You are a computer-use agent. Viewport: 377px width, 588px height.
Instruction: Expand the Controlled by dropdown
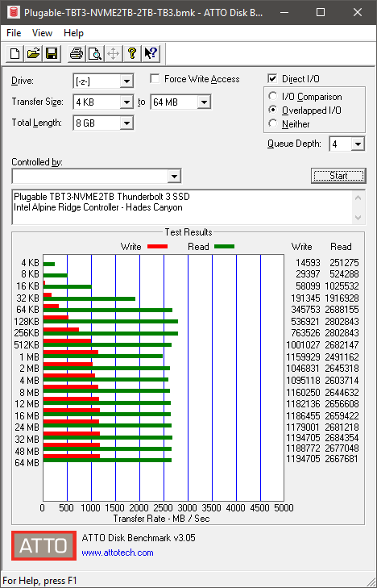(x=174, y=177)
